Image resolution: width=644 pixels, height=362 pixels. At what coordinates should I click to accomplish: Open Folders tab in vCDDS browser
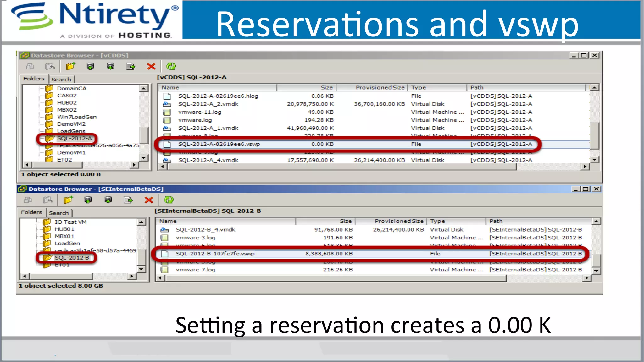(x=34, y=79)
